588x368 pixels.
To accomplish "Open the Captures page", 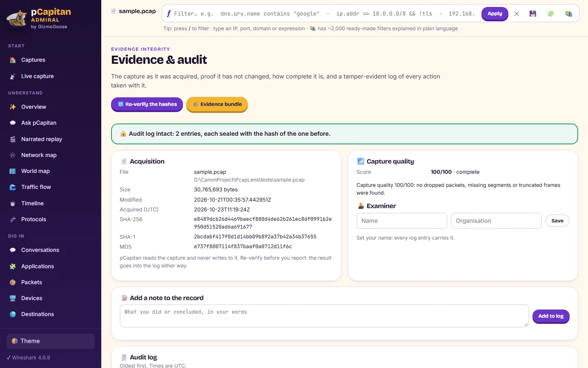I will [x=51, y=60].
